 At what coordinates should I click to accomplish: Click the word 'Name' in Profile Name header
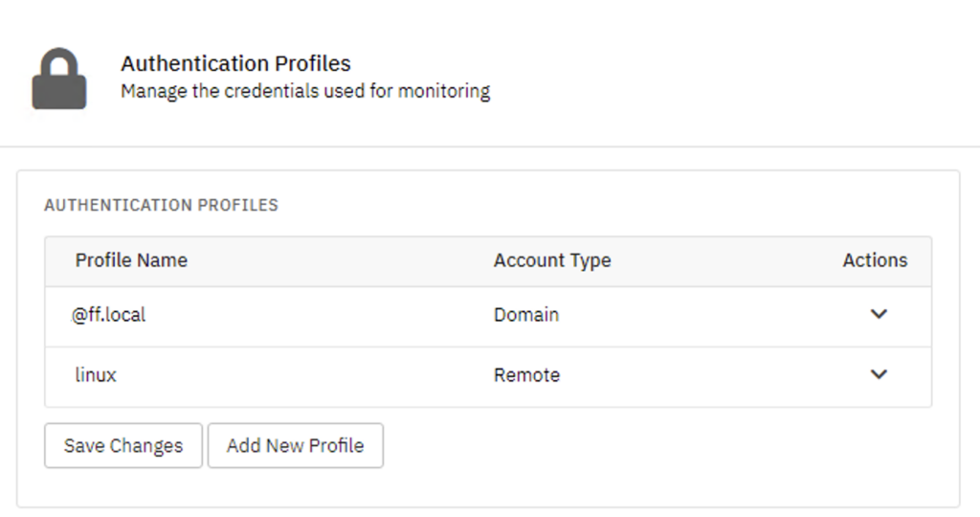pyautogui.click(x=164, y=260)
